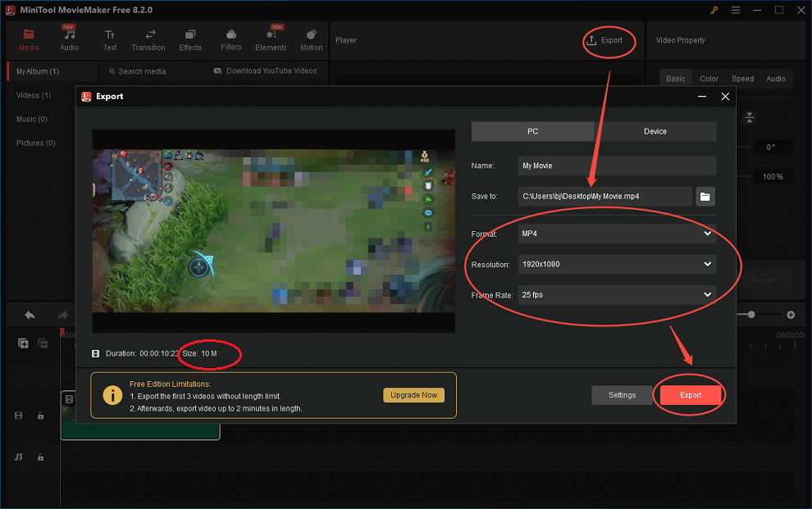Switch to the Basic property tab
The image size is (812, 509).
coord(675,79)
